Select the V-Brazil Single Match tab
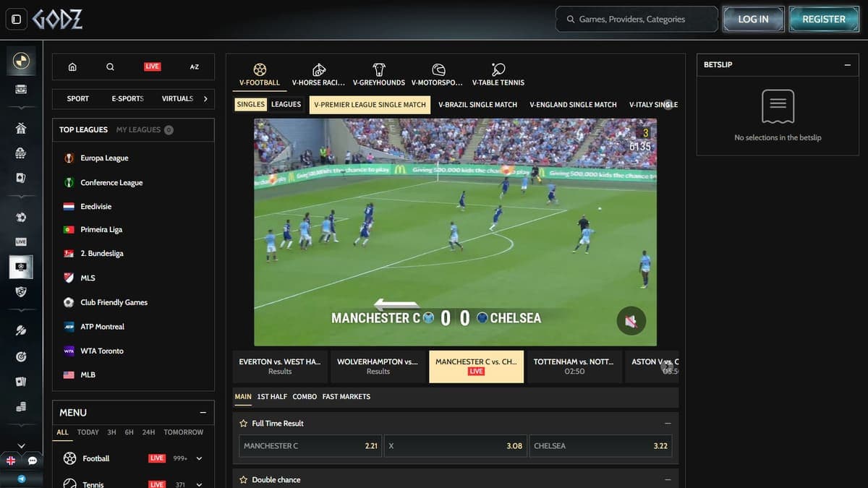The image size is (868, 488). pos(477,105)
